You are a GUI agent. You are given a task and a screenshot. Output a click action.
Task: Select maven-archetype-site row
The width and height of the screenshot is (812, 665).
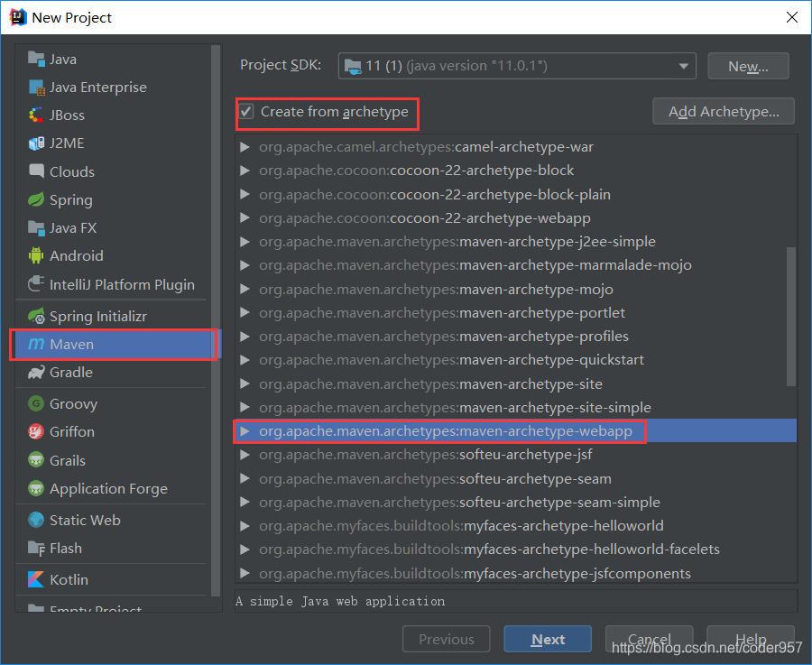click(516, 383)
